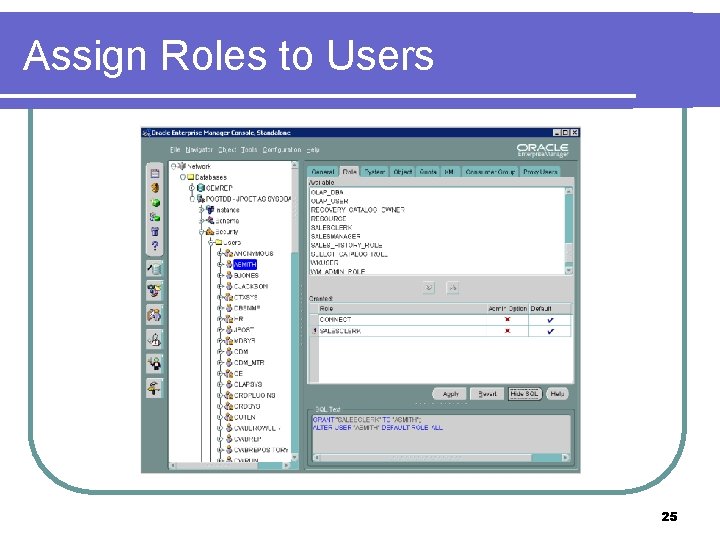The image size is (720, 540).
Task: Click the CTXSYS user icon
Action: click(x=229, y=297)
